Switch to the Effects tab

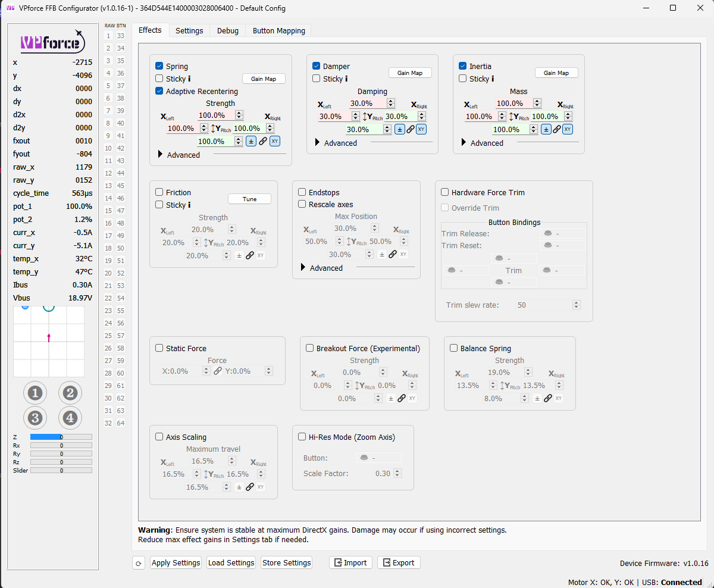tap(150, 30)
